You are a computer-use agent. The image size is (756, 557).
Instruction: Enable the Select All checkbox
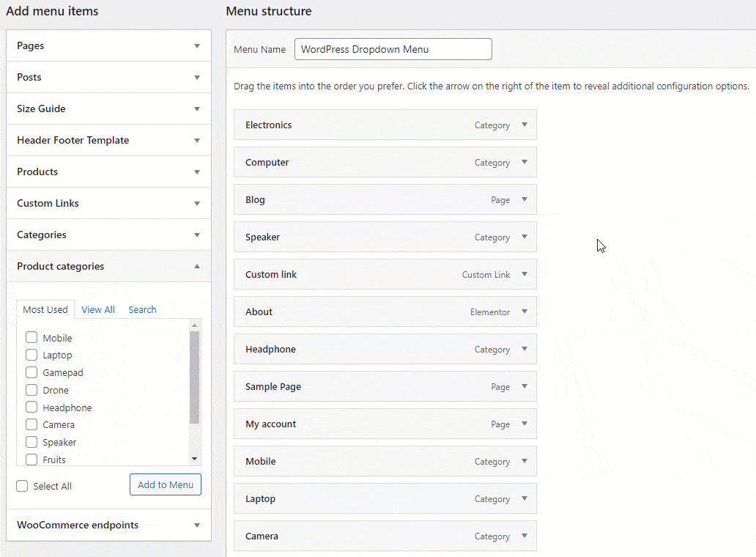click(22, 486)
